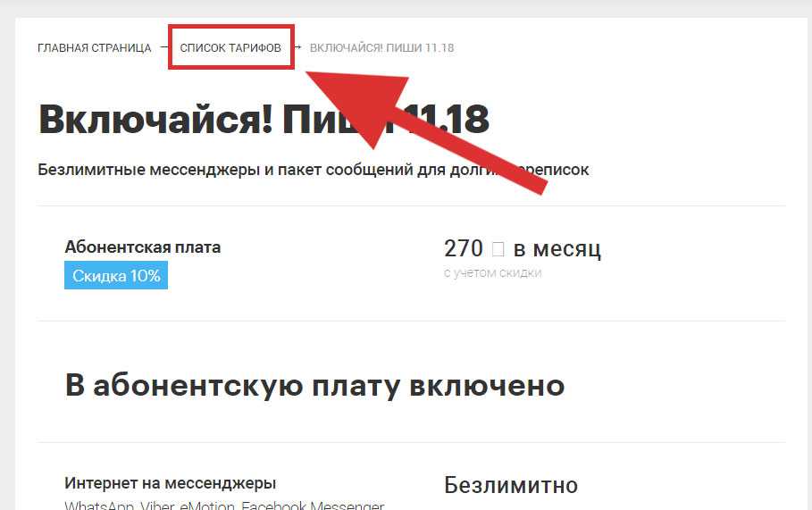Click the ruble currency symbol after 270
Screen dimensions: 812x510
pos(498,249)
